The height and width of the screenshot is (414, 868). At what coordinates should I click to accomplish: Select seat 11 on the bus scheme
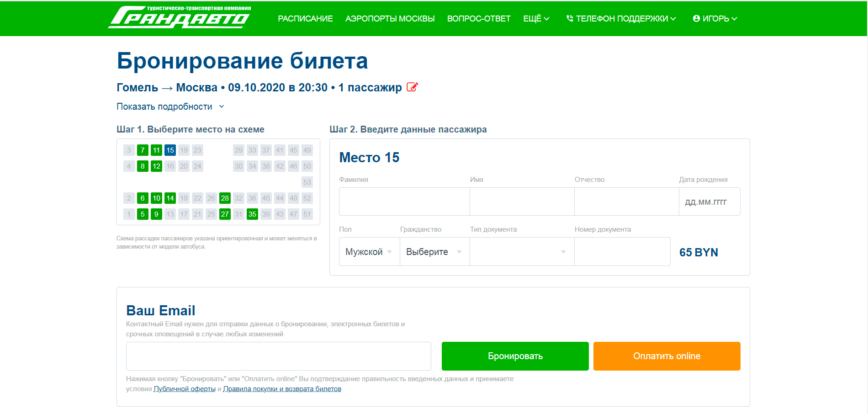[x=156, y=150]
